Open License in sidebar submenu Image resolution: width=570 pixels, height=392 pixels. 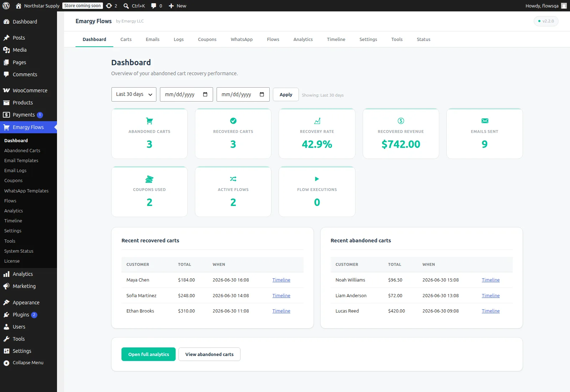(x=12, y=261)
